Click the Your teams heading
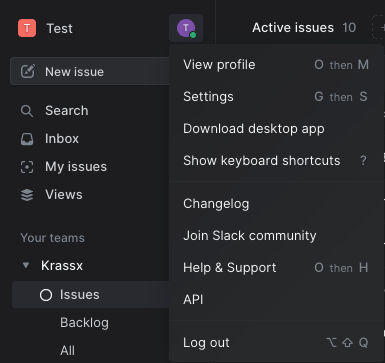Screen dimensions: 385x363 [52, 238]
